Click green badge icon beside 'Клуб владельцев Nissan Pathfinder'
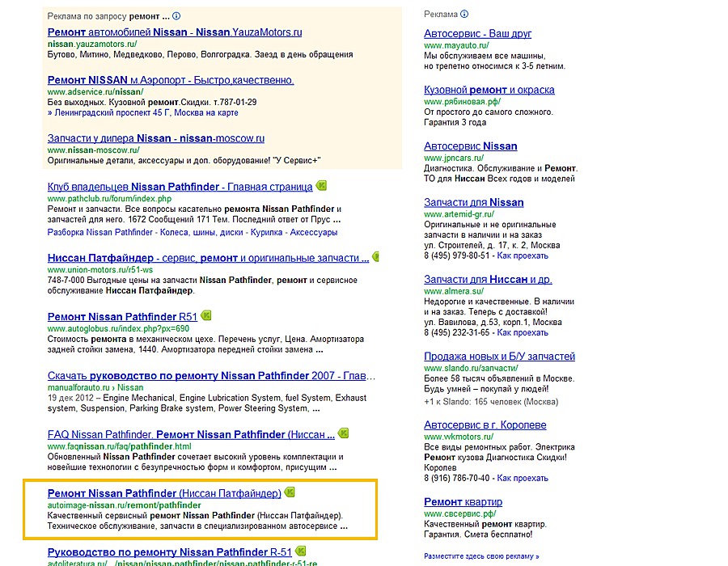Screen dimensions: 728x566 321,186
